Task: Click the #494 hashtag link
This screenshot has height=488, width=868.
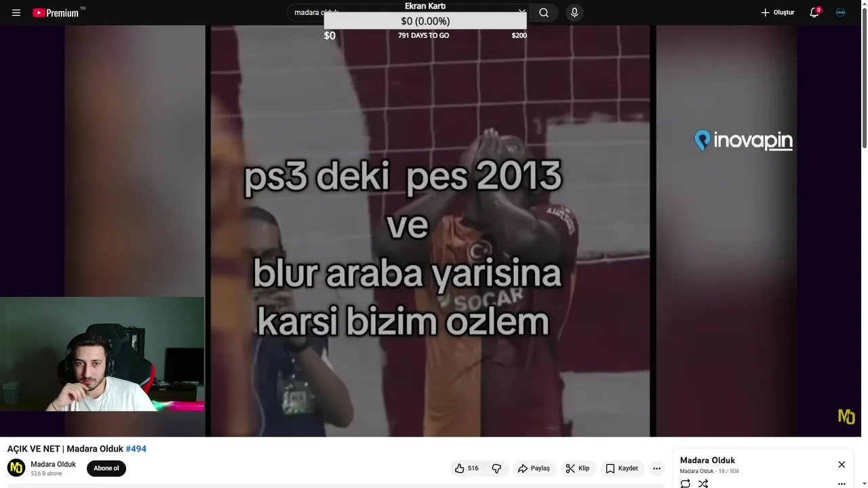Action: point(136,449)
